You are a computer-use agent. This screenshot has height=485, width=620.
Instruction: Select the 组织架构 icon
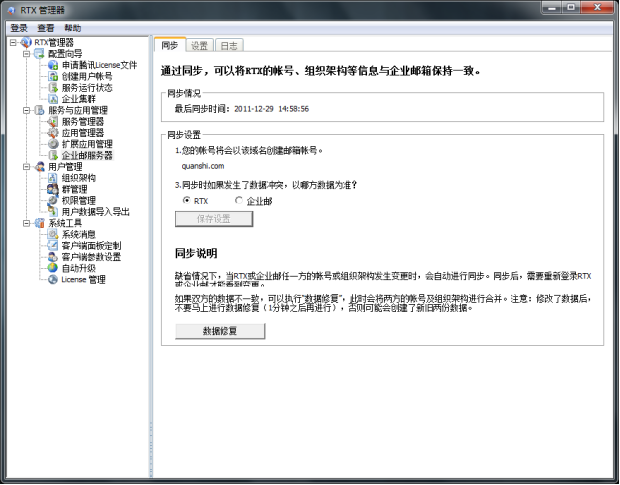[53, 178]
